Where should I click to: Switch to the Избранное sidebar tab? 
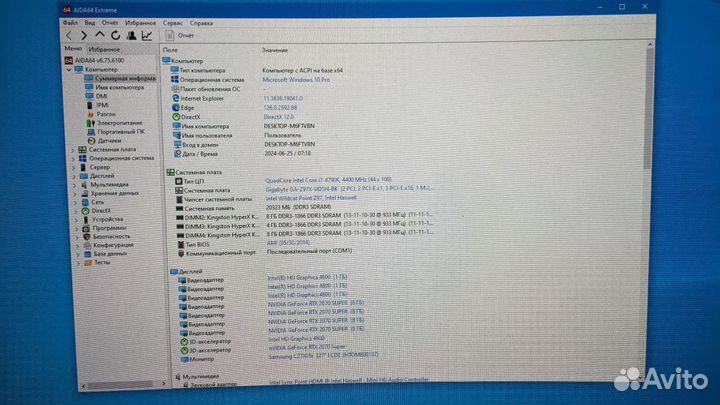104,49
